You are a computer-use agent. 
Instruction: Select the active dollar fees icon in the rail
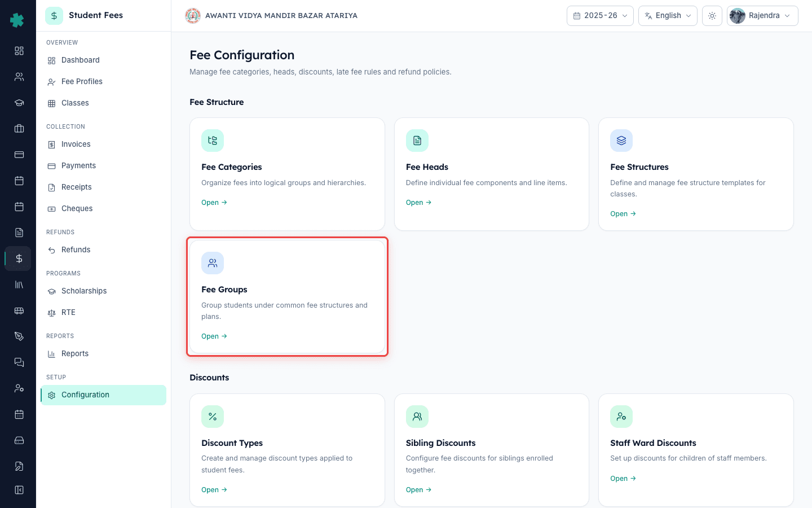tap(19, 259)
